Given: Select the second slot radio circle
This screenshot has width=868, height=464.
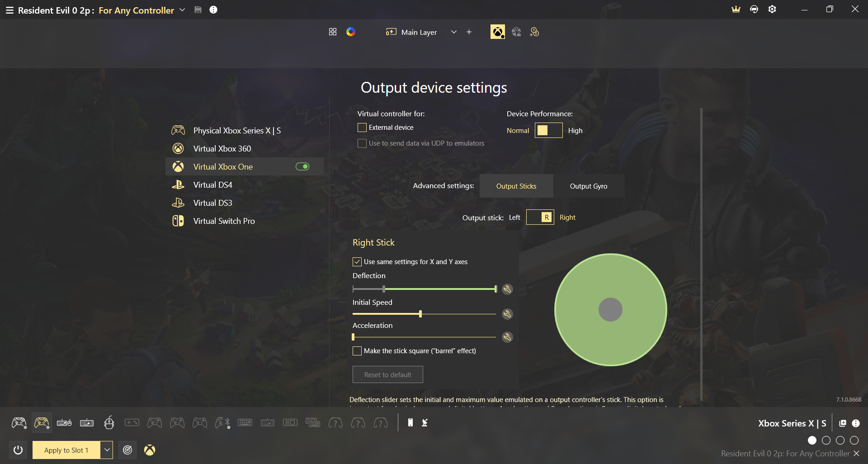Looking at the screenshot, I should pyautogui.click(x=826, y=440).
